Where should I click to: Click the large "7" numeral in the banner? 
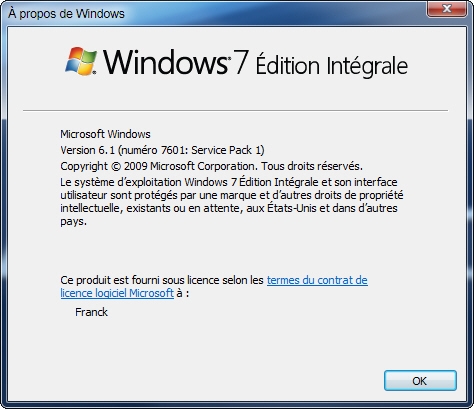point(241,62)
